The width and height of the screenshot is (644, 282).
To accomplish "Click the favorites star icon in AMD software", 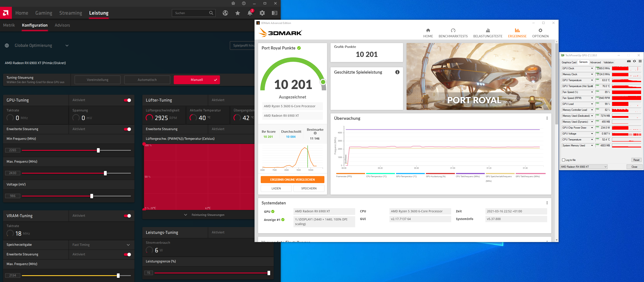I will click(237, 13).
